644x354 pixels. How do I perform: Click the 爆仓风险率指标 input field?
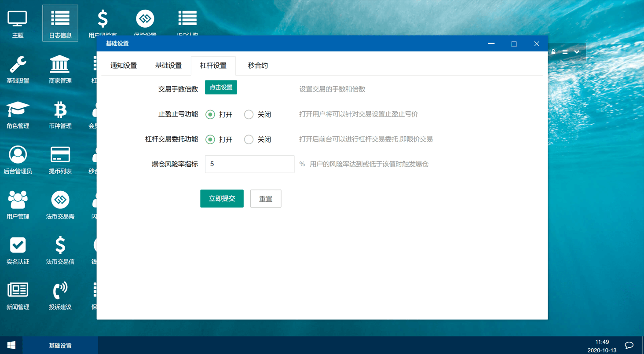[249, 164]
